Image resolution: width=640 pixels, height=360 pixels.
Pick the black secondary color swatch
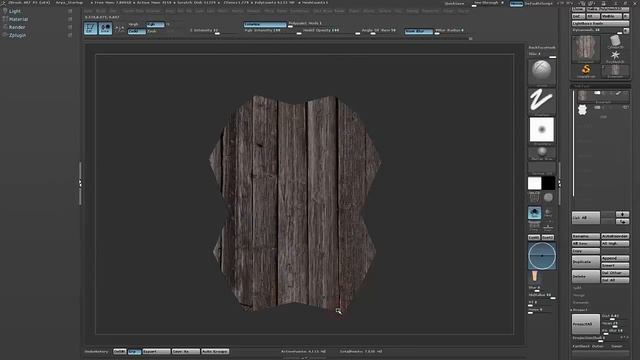tap(549, 183)
